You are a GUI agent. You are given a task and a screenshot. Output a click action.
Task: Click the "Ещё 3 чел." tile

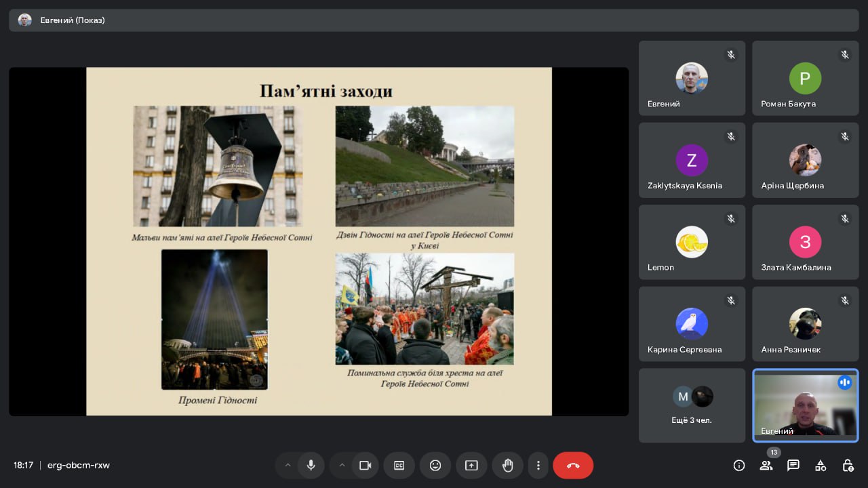tap(692, 405)
